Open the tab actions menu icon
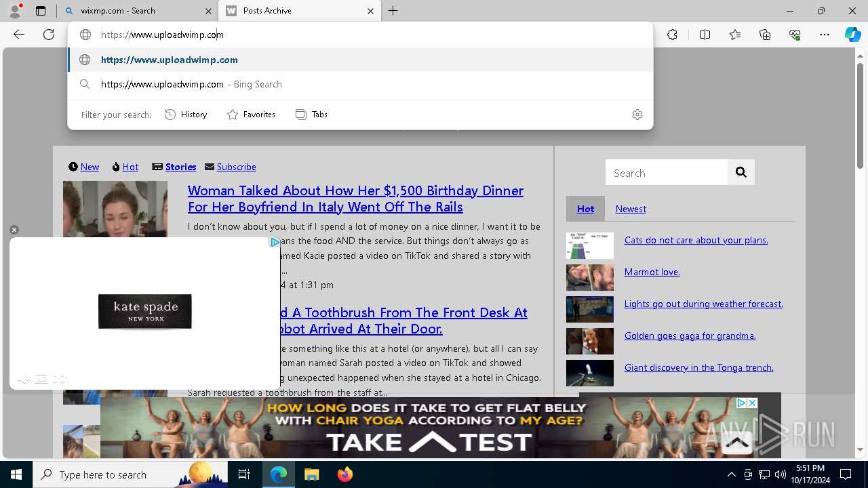The image size is (868, 488). coord(41,11)
